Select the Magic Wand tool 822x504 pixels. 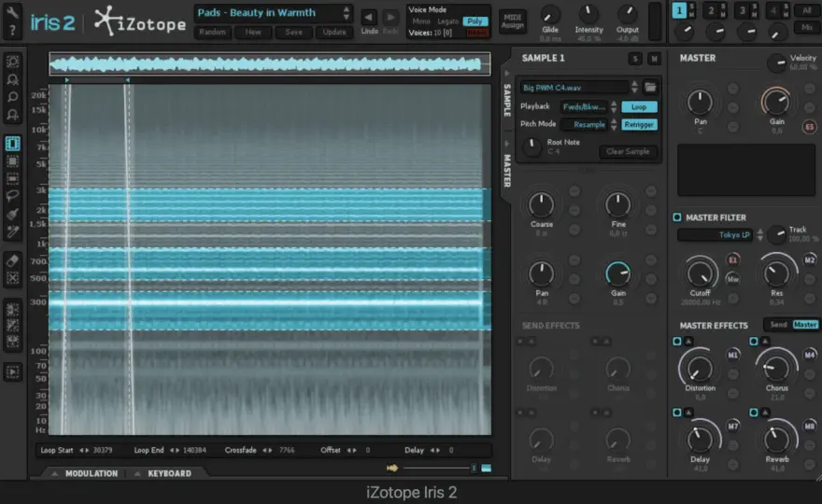tap(12, 231)
